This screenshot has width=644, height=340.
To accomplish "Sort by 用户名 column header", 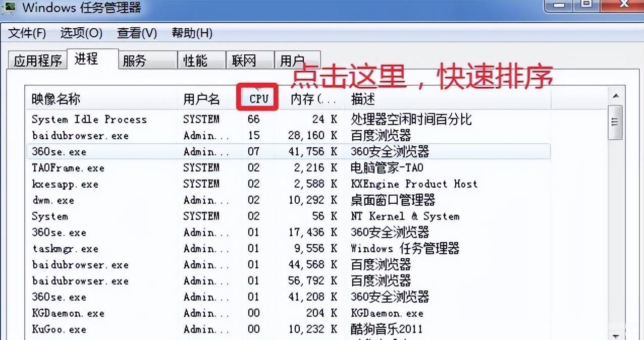I will click(208, 99).
